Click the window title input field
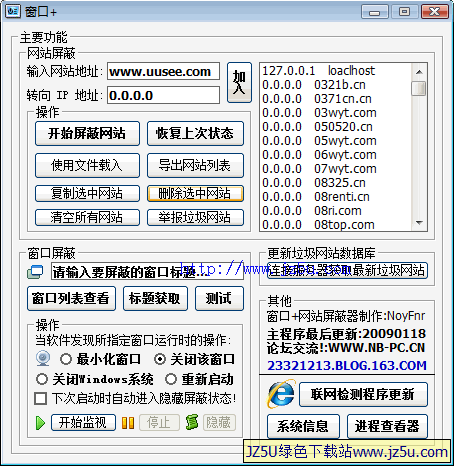Screen dimensions: 454x466 pyautogui.click(x=147, y=272)
